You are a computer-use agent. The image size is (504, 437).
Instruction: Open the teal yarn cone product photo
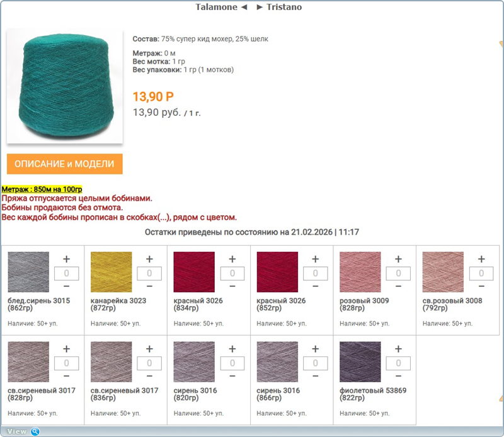point(65,86)
